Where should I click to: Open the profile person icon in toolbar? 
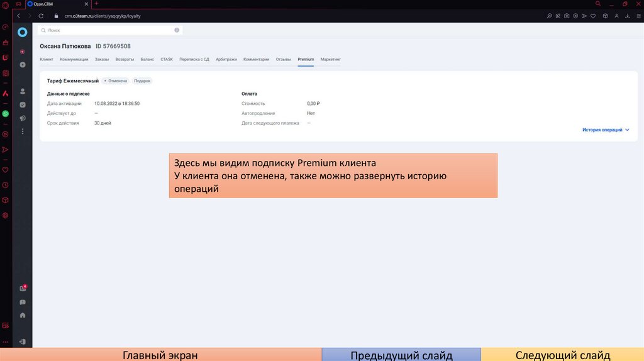pos(616,16)
